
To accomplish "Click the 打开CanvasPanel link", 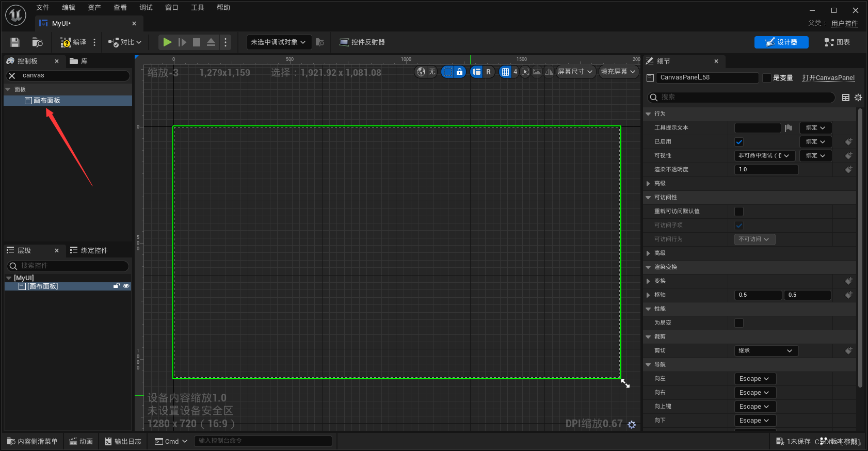I will (828, 78).
